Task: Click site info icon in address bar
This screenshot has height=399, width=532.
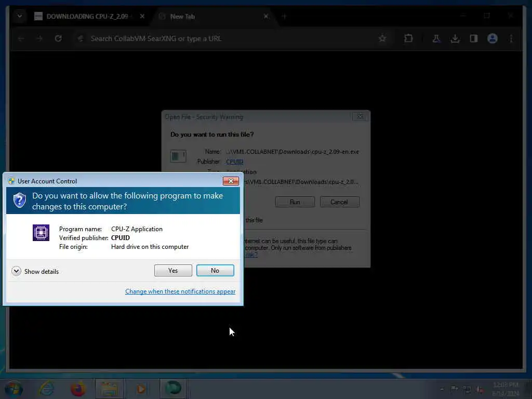Action: click(81, 38)
